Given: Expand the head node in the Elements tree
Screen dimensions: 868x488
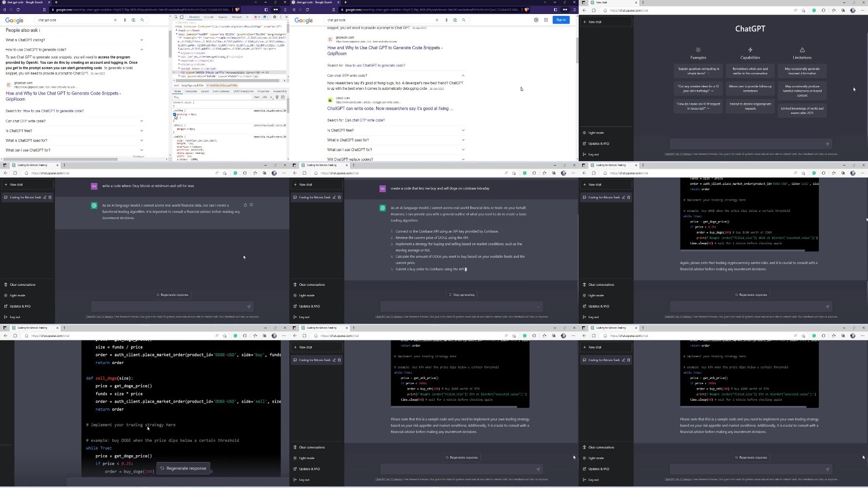Looking at the screenshot, I should tap(176, 30).
